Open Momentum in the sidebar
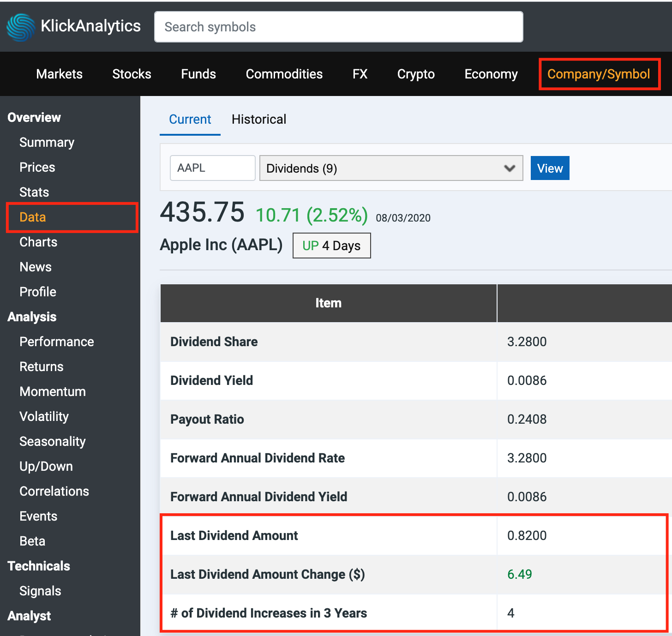The image size is (672, 636). click(x=53, y=391)
